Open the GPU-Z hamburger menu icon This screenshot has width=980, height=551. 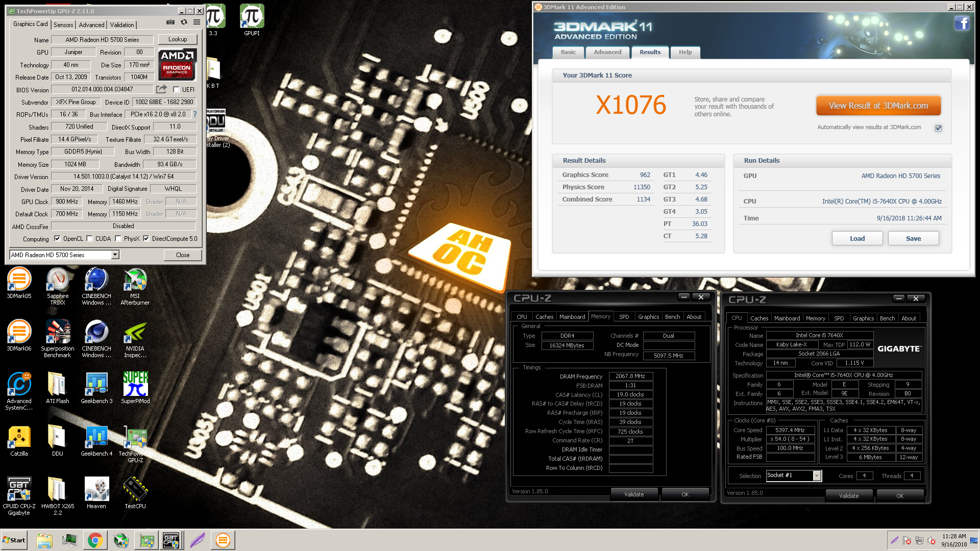[x=197, y=22]
